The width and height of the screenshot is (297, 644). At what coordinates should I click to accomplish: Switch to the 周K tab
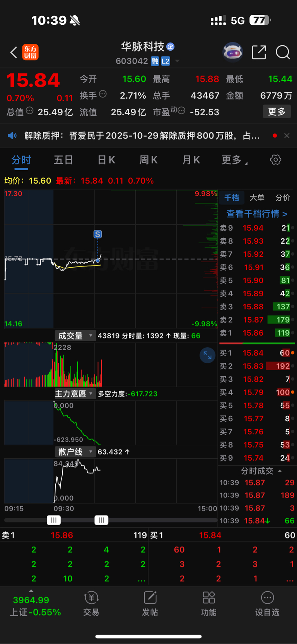(x=148, y=160)
